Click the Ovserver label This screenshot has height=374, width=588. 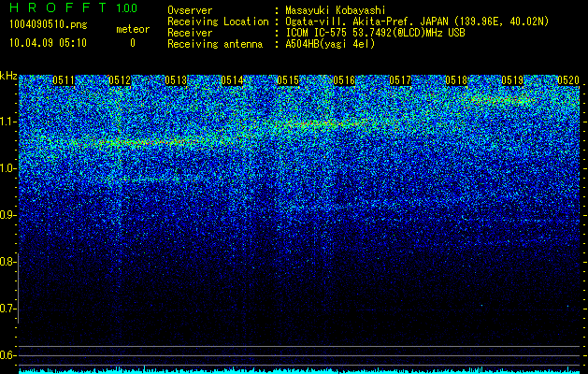[x=190, y=10]
